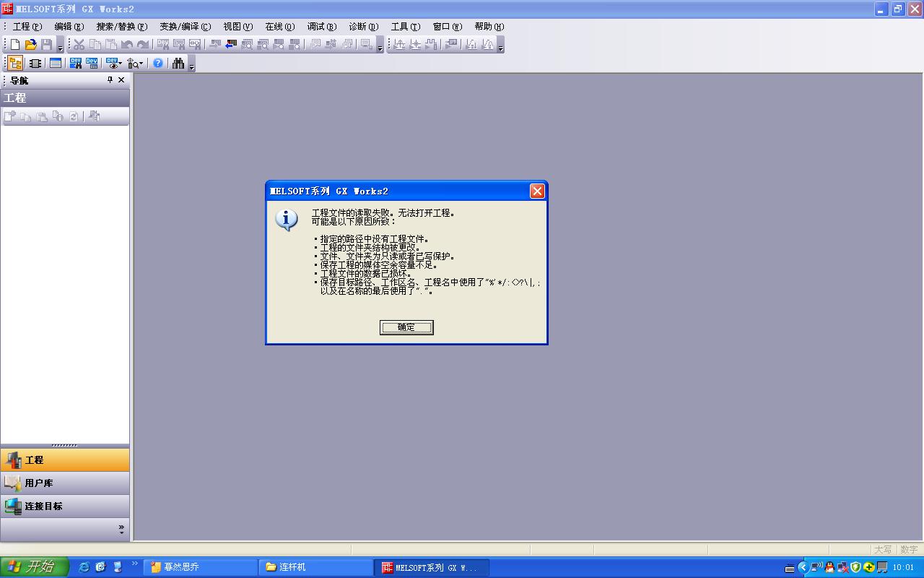The image size is (924, 578).
Task: Open the 在线(O) menu
Action: point(279,27)
